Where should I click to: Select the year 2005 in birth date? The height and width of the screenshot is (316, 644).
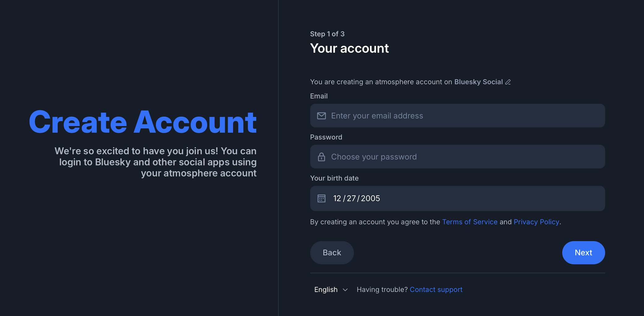pyautogui.click(x=370, y=199)
